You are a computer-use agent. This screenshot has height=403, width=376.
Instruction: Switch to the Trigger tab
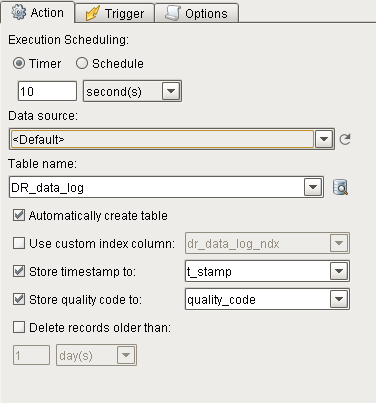[x=115, y=13]
